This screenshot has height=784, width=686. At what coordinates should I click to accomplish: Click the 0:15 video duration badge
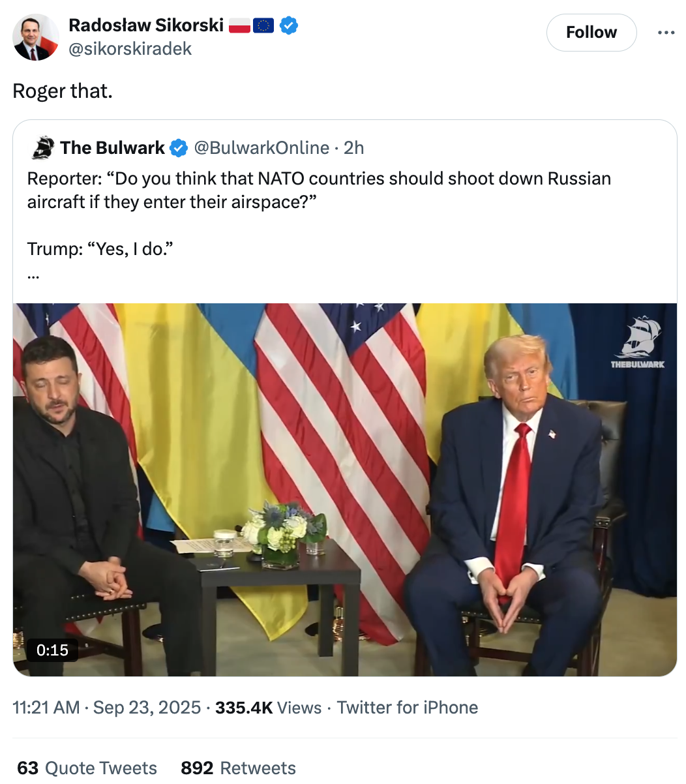tap(52, 650)
